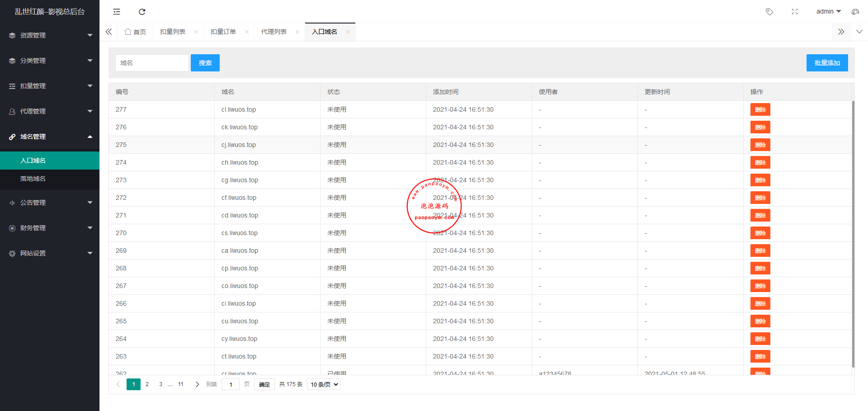The height and width of the screenshot is (411, 868).
Task: Open the admin user dropdown
Action: (x=828, y=12)
